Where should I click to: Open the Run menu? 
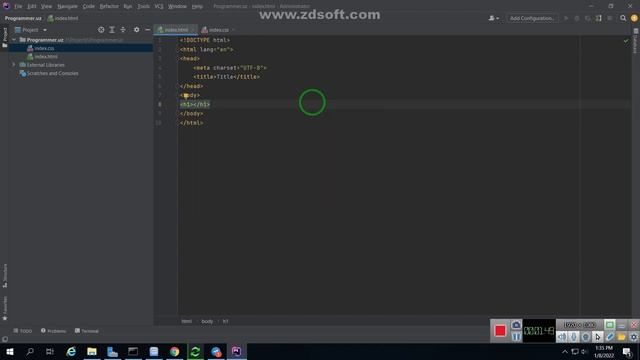[x=128, y=7]
